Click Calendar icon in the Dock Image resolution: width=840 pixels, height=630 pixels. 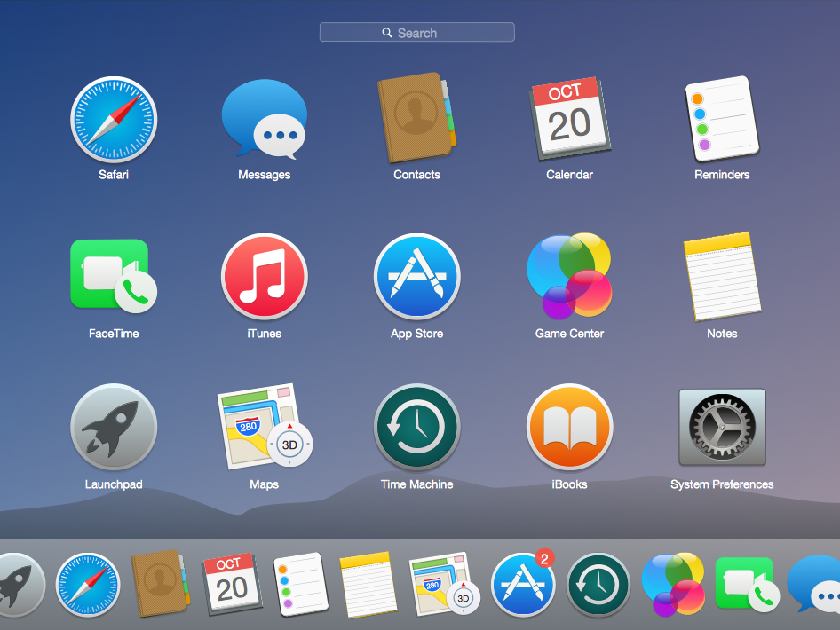click(232, 584)
